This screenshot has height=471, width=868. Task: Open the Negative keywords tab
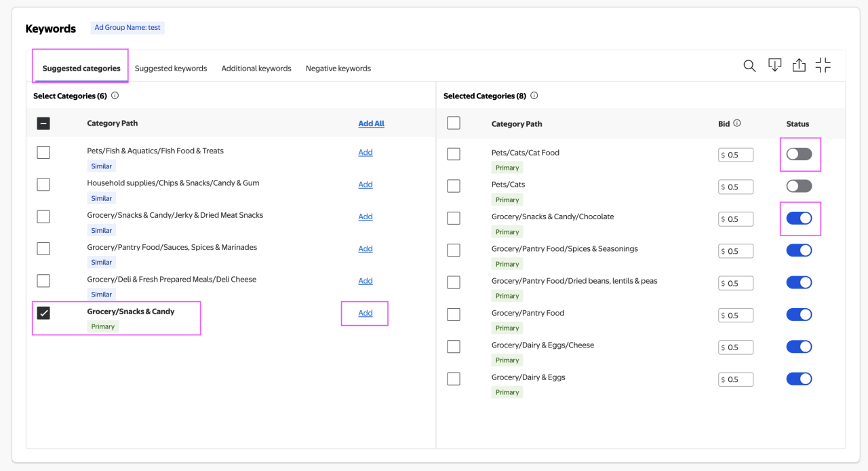pyautogui.click(x=338, y=68)
